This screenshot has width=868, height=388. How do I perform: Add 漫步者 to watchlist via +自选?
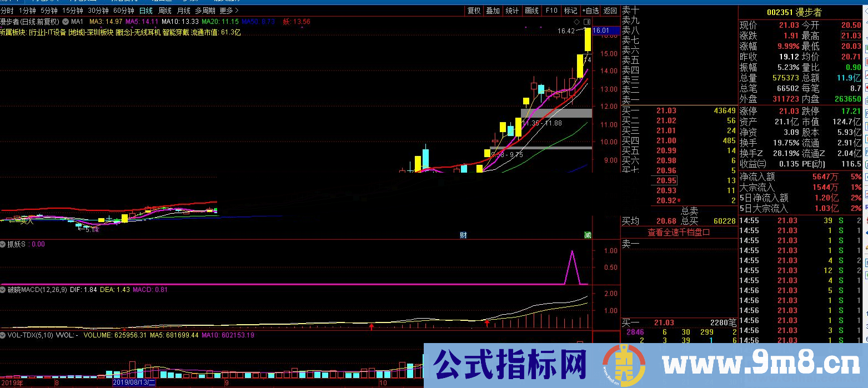[590, 10]
